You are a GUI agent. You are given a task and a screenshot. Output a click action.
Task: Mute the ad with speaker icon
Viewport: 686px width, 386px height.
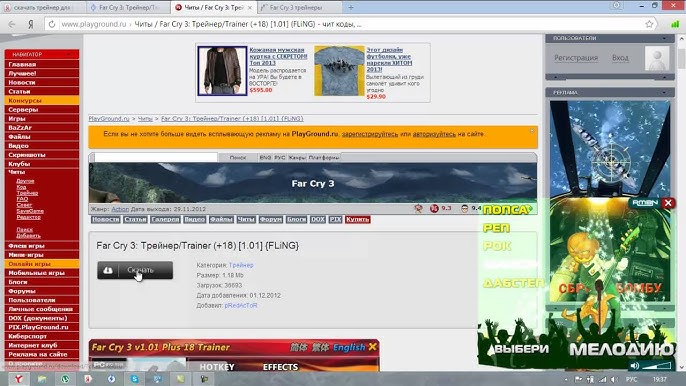634,365
